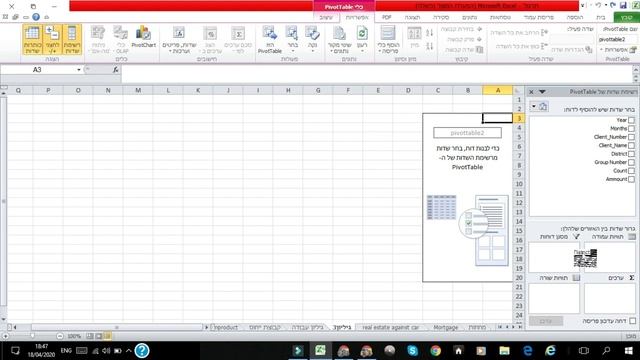The width and height of the screenshot is (640, 360).
Task: Click Field Settings button in ribbon
Action: pyautogui.click(x=571, y=49)
